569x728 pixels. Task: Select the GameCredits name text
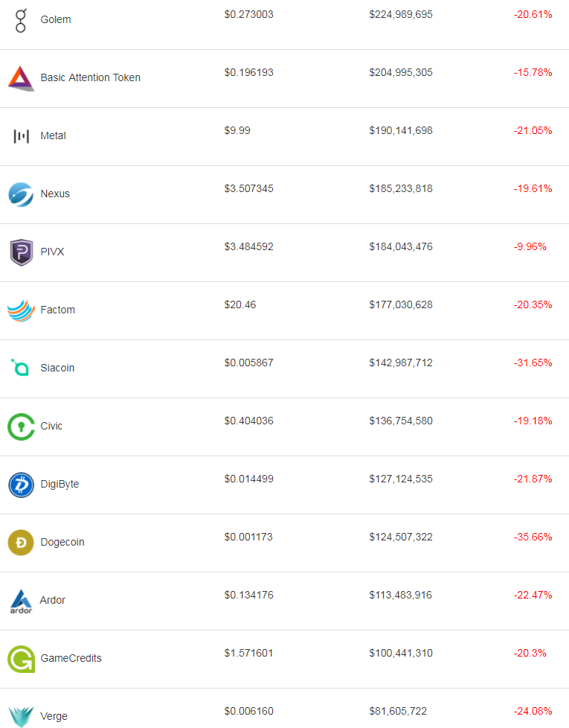tap(71, 658)
